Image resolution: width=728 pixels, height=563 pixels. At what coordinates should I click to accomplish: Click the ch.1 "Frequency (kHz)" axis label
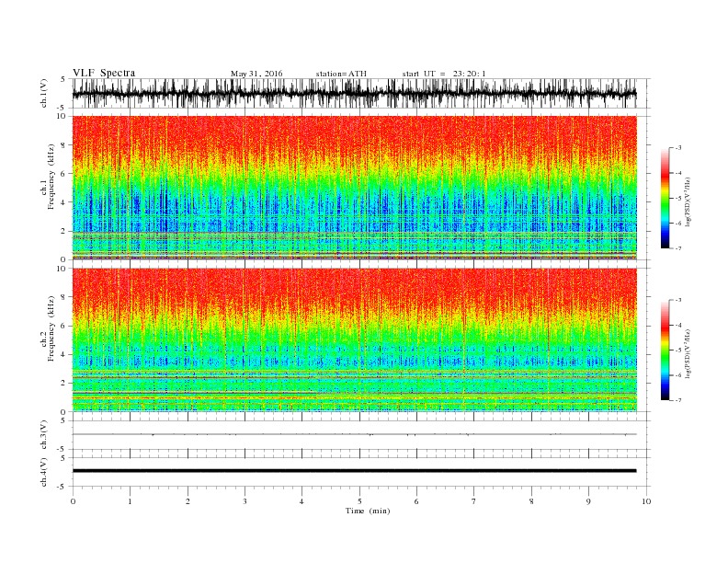point(51,177)
